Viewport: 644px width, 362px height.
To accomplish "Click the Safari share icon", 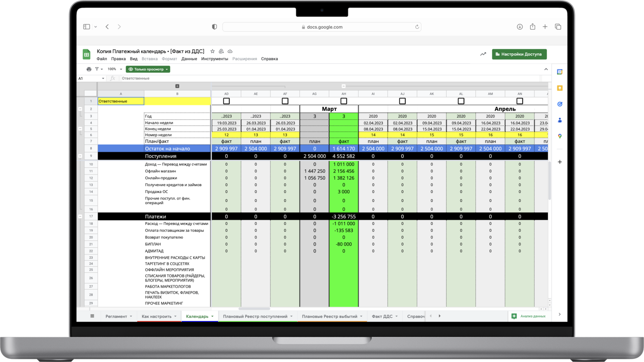I will [x=532, y=27].
